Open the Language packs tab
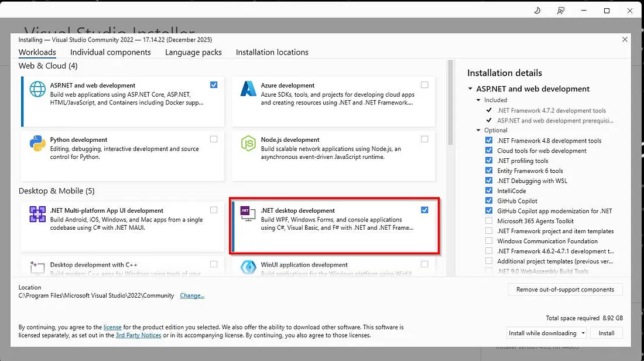The width and height of the screenshot is (644, 361). (193, 52)
